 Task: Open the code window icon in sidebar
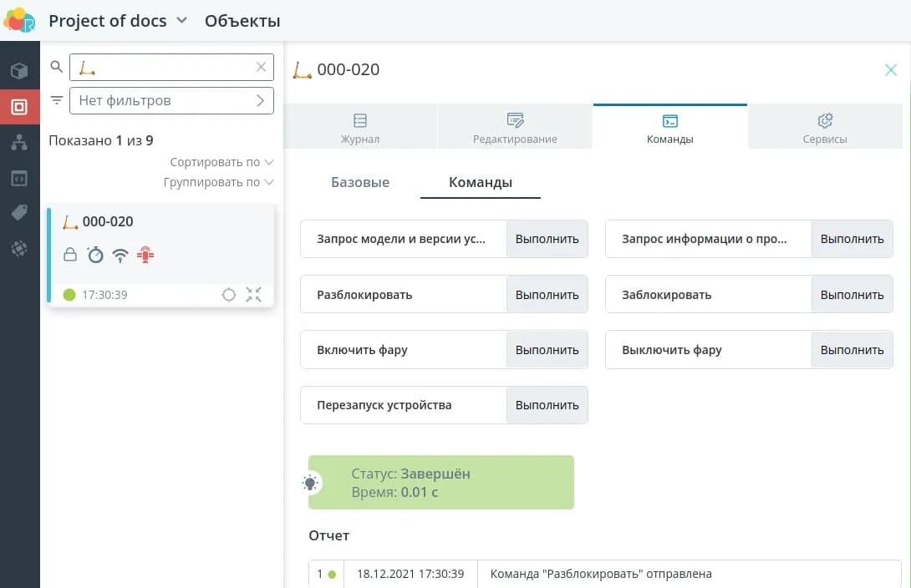[x=19, y=178]
